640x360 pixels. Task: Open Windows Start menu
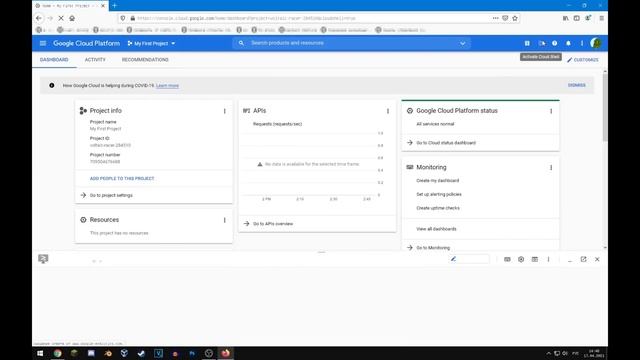pyautogui.click(x=40, y=353)
